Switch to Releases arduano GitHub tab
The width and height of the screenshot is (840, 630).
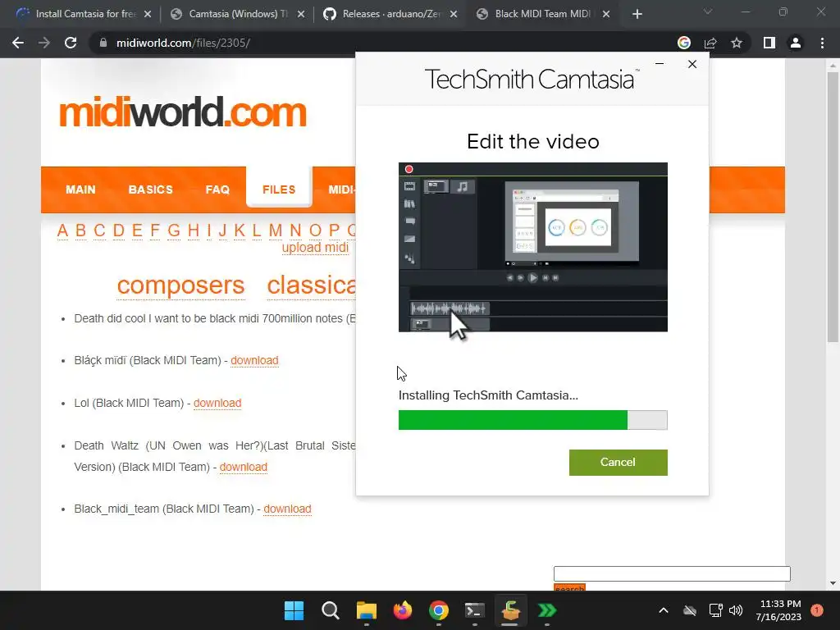(390, 14)
